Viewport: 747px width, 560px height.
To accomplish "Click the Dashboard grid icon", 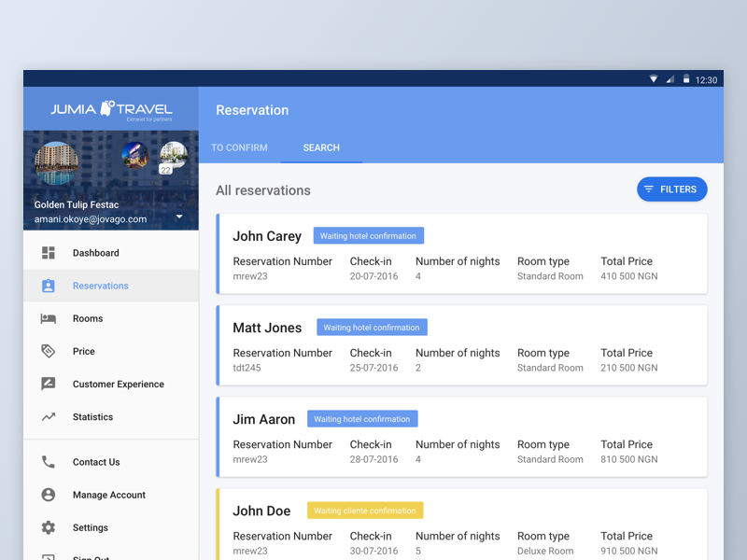I will 49,253.
